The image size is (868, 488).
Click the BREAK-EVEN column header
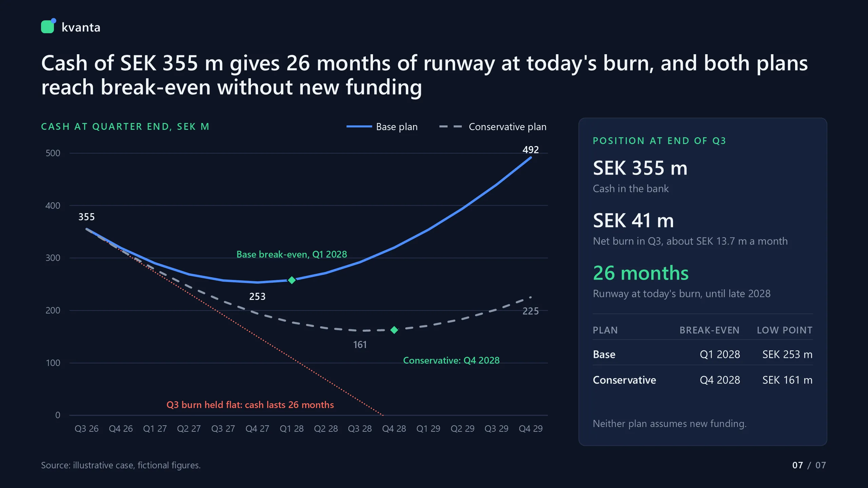tap(709, 330)
